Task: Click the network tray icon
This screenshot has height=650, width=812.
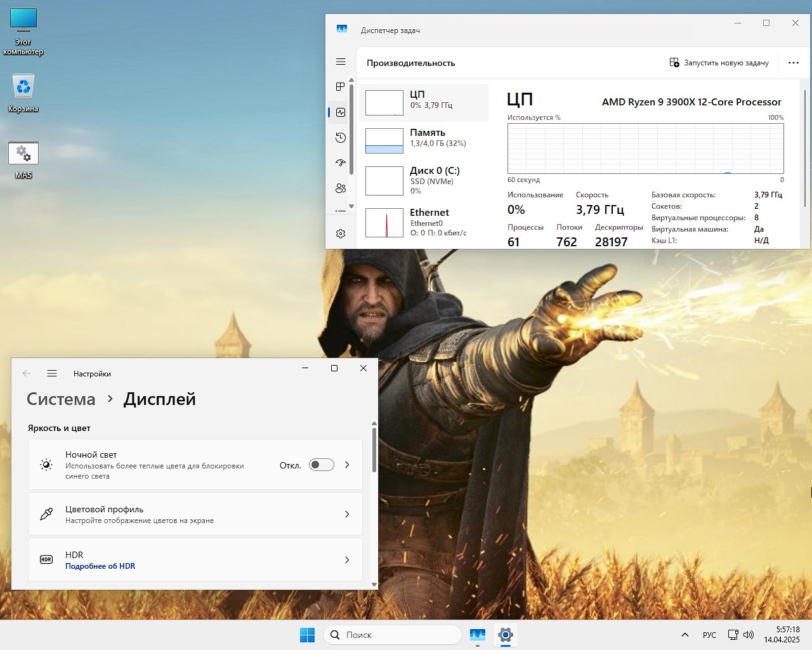Action: (733, 635)
